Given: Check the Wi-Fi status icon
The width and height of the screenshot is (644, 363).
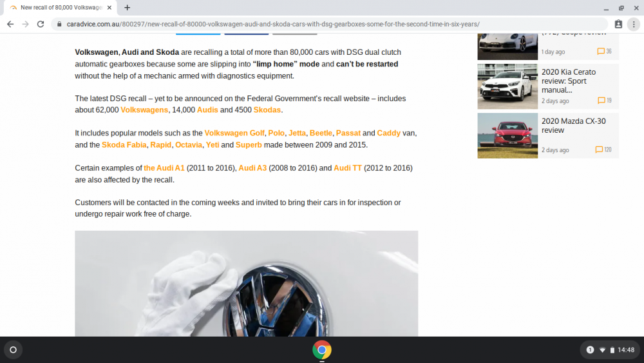Looking at the screenshot, I should (x=603, y=350).
